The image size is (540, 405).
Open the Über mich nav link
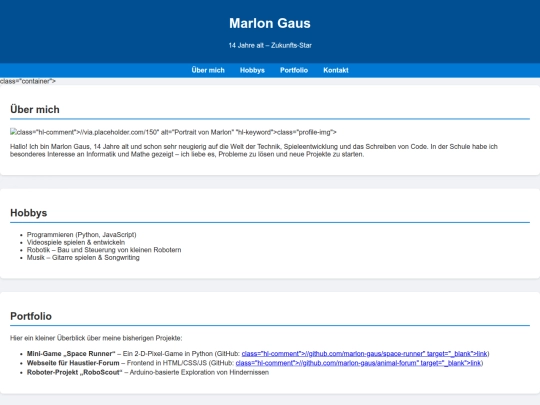click(208, 70)
